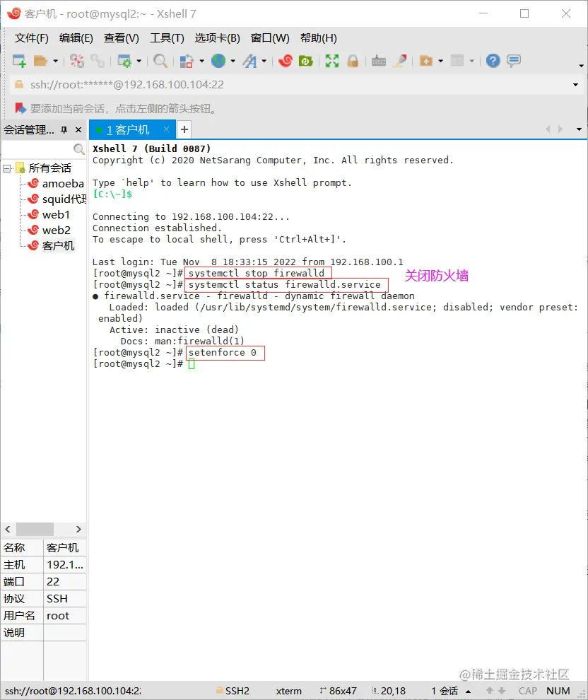The image size is (588, 700).
Task: Expand dropdown beside the globe icon
Action: pos(233,61)
